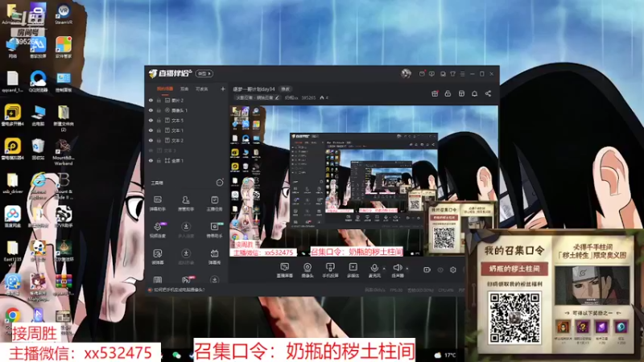The width and height of the screenshot is (644, 362).
Task: Hide the 文本 5 layer
Action: [151, 120]
